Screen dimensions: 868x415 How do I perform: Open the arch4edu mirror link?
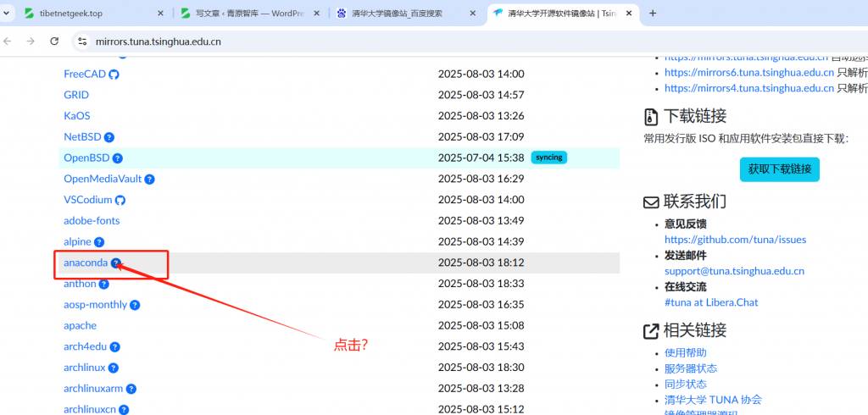[x=86, y=347]
